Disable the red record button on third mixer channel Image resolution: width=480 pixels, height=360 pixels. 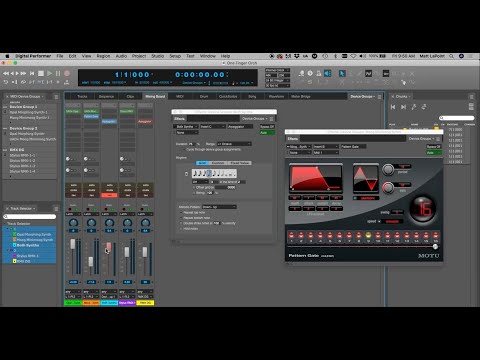coord(109,195)
